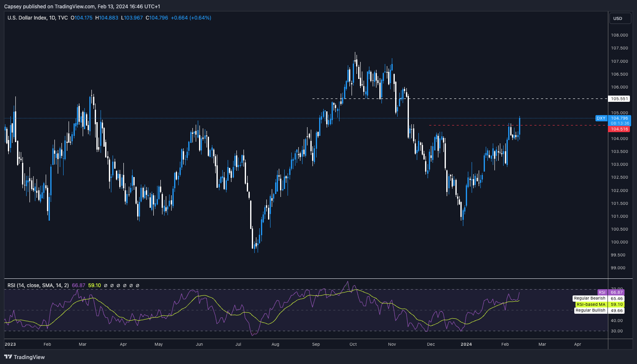Viewport: 637px width, 364px height.
Task: Click the blue 104.796 current price label
Action: [x=619, y=118]
